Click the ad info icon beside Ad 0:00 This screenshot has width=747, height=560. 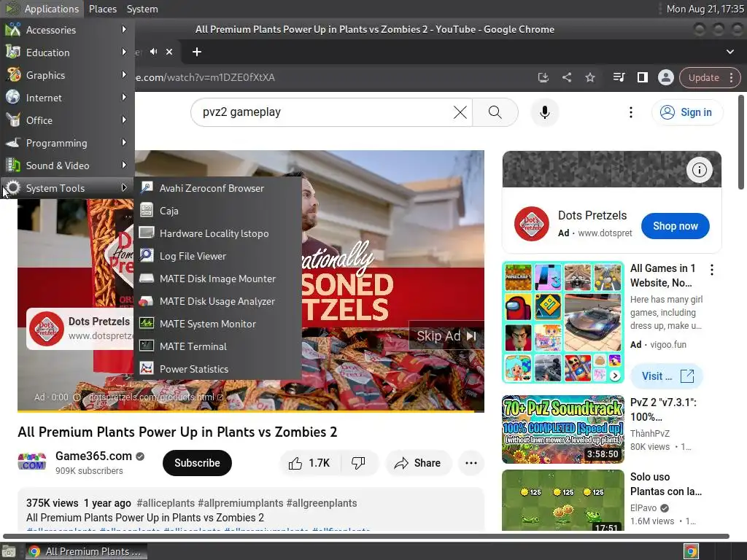coord(76,397)
